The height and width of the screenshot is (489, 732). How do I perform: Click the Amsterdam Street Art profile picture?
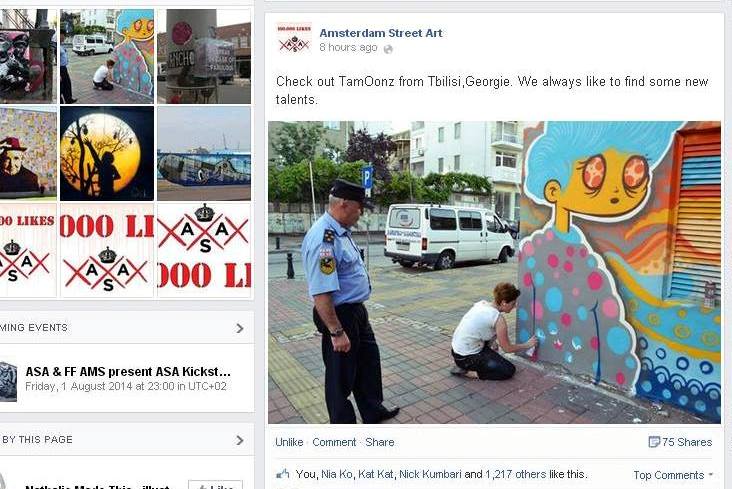294,39
